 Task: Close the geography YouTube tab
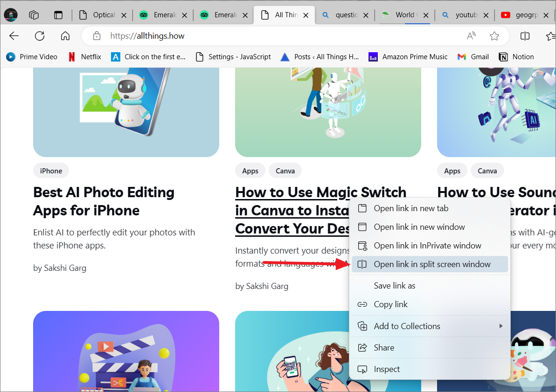(546, 15)
